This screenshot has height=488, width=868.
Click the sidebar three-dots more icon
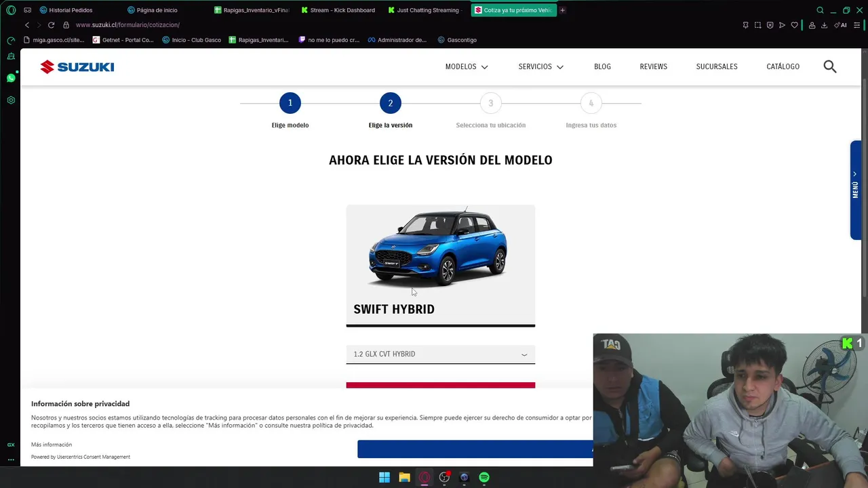11,460
